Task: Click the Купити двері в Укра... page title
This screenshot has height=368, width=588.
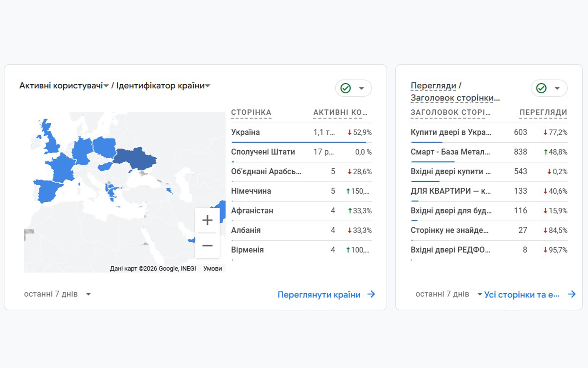Action: 451,132
